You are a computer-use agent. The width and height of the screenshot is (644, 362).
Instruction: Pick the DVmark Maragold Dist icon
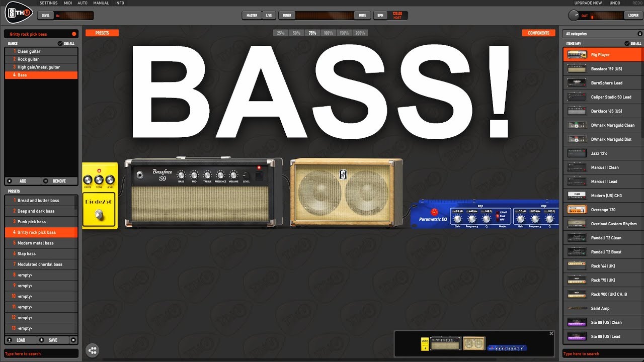tap(576, 139)
